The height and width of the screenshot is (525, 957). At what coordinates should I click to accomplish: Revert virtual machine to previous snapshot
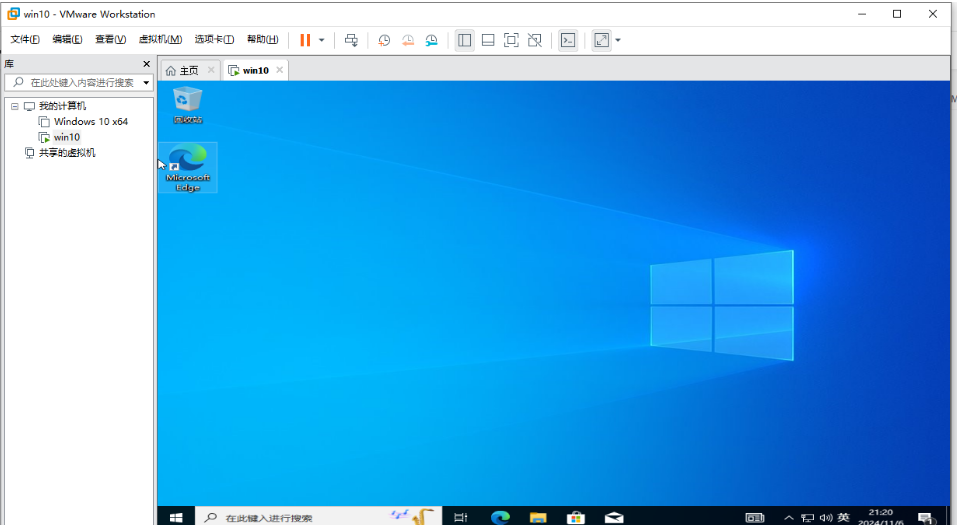[408, 40]
